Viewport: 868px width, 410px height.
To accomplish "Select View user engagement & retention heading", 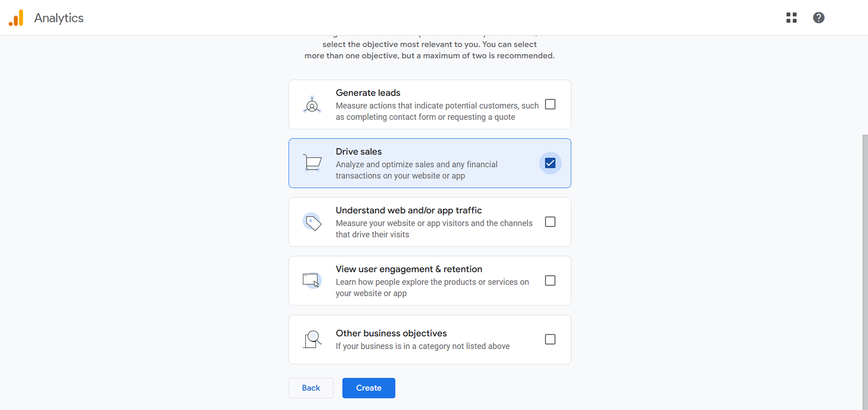I will [409, 269].
